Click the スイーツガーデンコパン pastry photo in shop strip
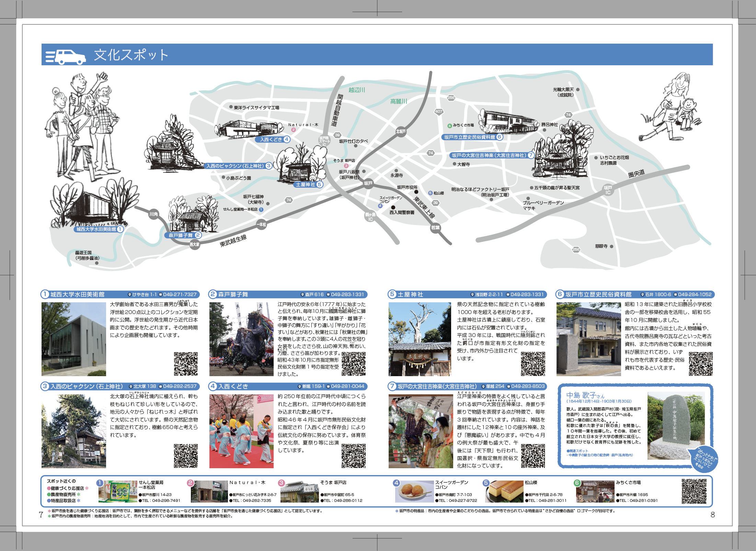Image resolution: width=756 pixels, height=551 pixels. coord(414,492)
